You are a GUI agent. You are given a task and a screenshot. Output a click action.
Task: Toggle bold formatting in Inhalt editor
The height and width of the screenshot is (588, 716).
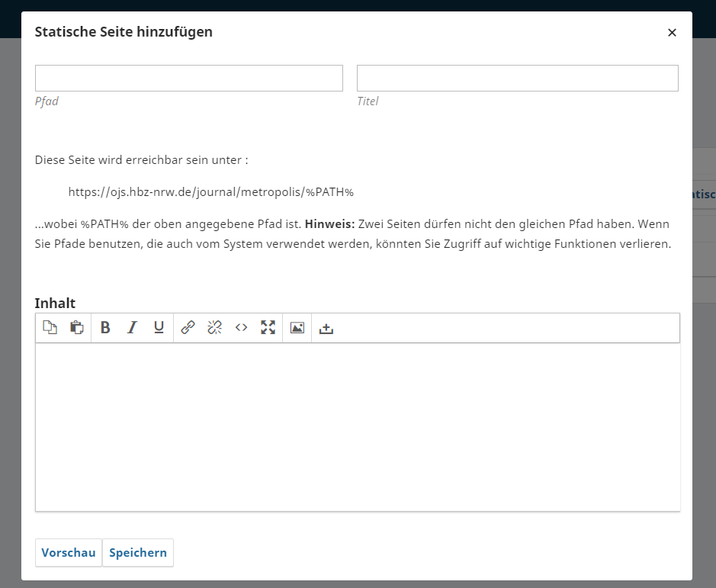click(x=105, y=328)
